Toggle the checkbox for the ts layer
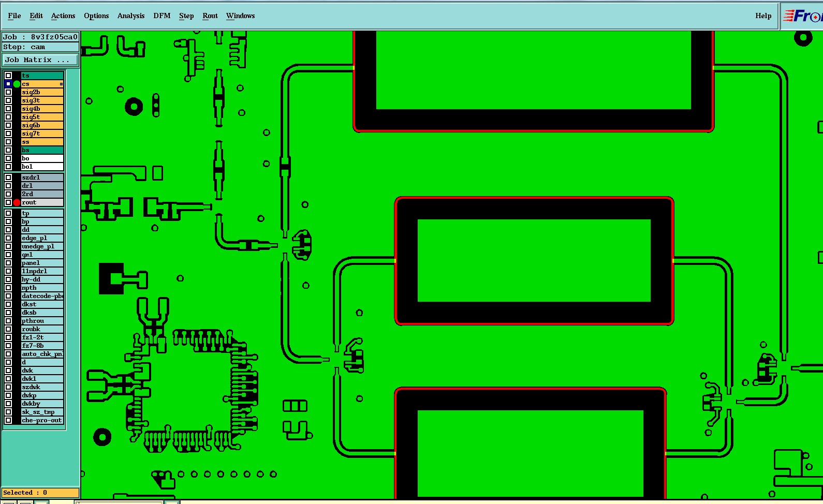This screenshot has height=504, width=823. coord(8,76)
